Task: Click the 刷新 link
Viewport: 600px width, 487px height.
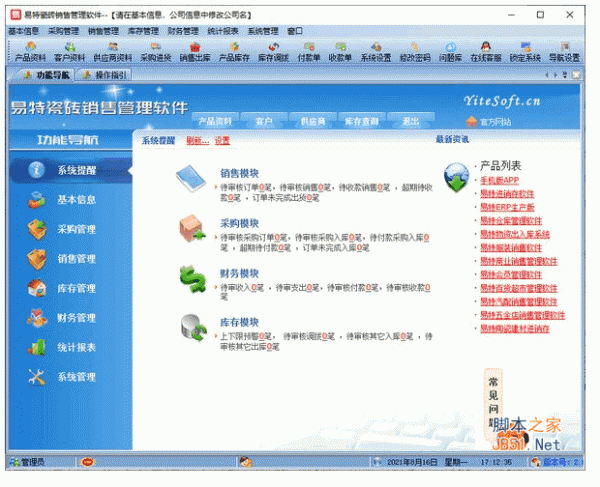Action: tap(198, 141)
